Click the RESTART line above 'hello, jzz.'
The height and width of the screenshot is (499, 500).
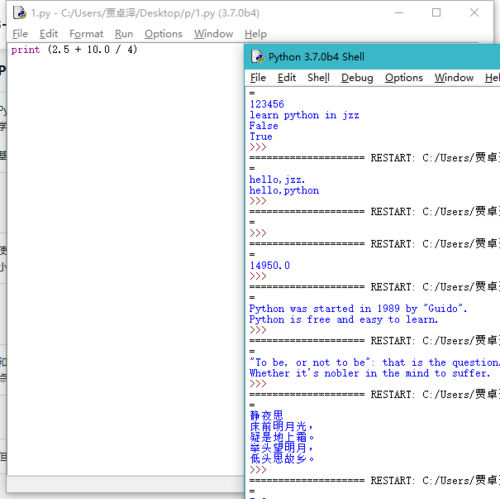click(x=375, y=158)
